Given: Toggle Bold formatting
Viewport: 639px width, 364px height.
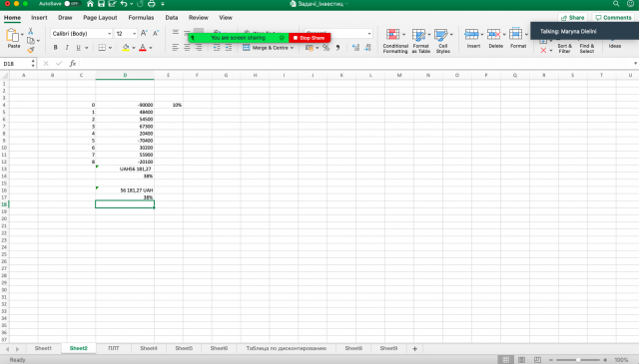Looking at the screenshot, I should click(56, 48).
